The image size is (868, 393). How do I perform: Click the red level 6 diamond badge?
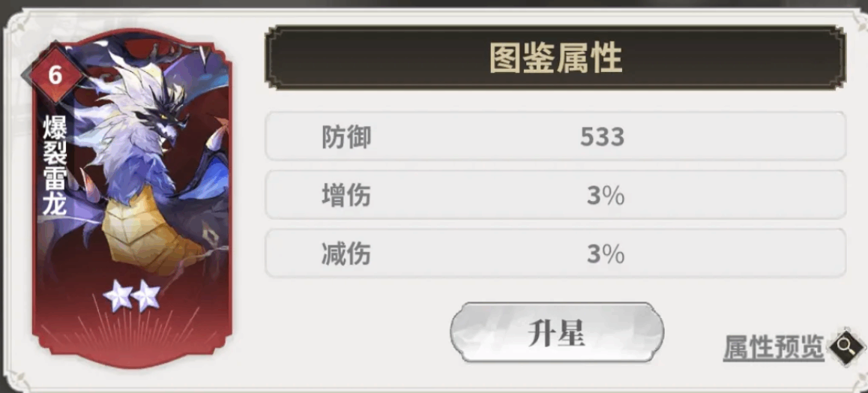click(x=55, y=75)
